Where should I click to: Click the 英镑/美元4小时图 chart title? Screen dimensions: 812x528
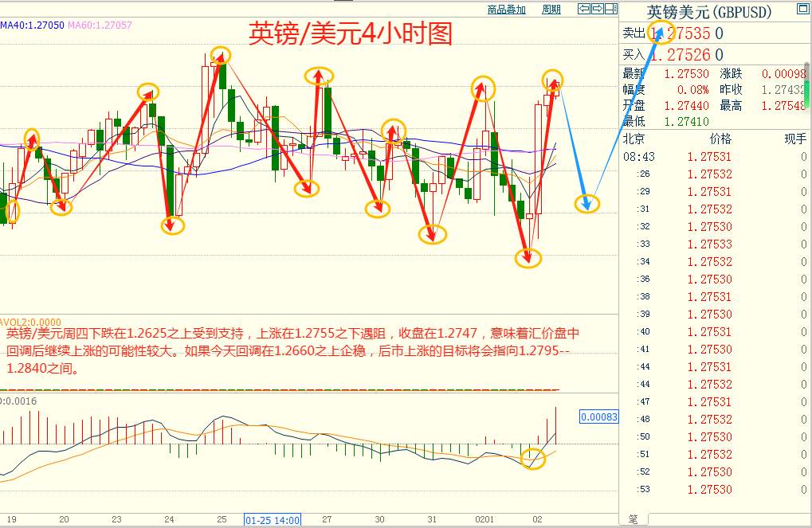coord(351,33)
